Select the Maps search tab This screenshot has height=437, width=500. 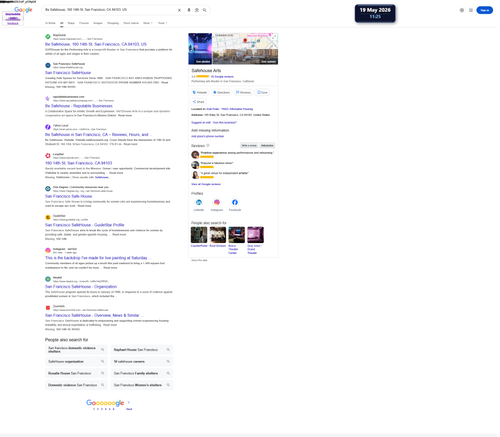tap(71, 23)
